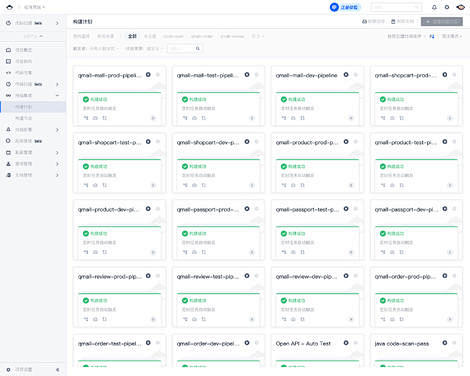Open pipeline qmall-product-prod-p...
470x376 pixels.
pyautogui.click(x=307, y=142)
